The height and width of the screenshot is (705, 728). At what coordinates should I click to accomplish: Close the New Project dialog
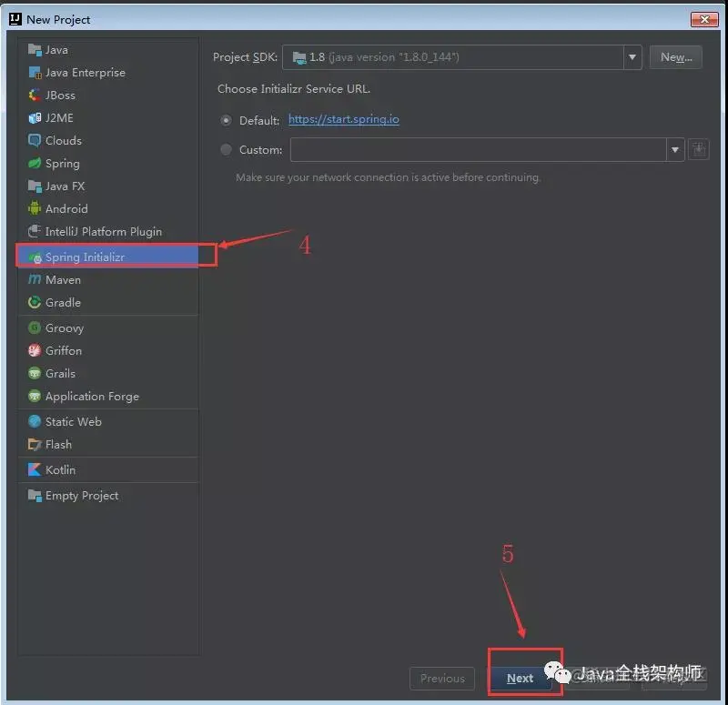703,19
